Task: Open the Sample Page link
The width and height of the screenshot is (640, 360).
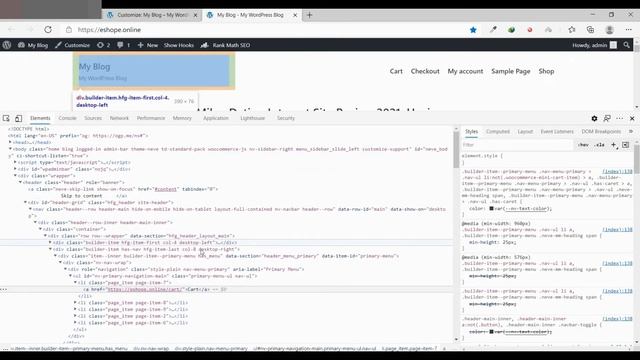Action: [x=511, y=71]
